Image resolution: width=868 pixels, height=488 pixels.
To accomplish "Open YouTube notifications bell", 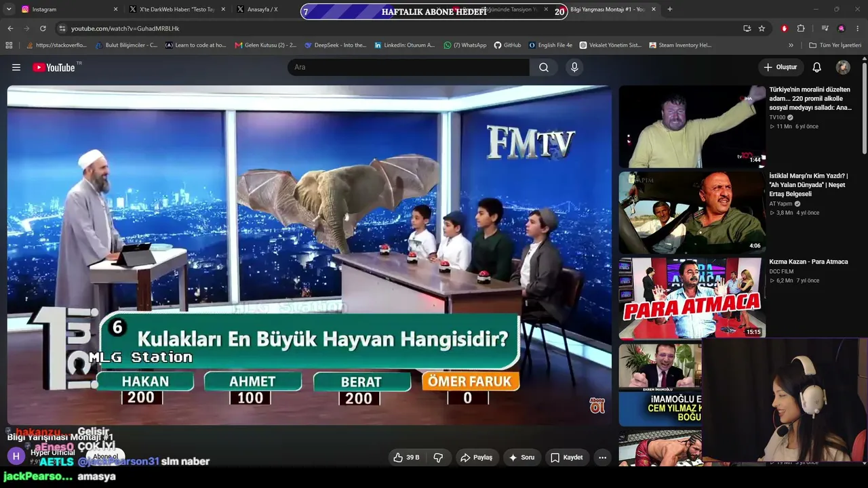I will (x=817, y=67).
